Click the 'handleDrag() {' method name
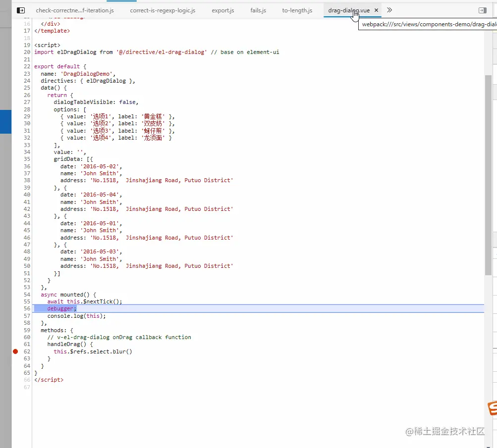The image size is (497, 448). (70, 345)
